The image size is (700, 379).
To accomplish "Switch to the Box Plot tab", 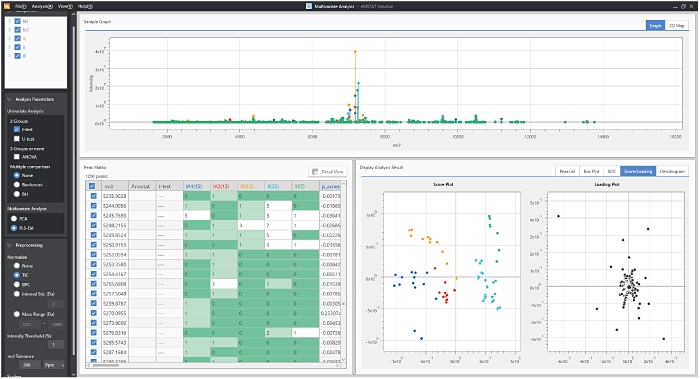I will (592, 171).
